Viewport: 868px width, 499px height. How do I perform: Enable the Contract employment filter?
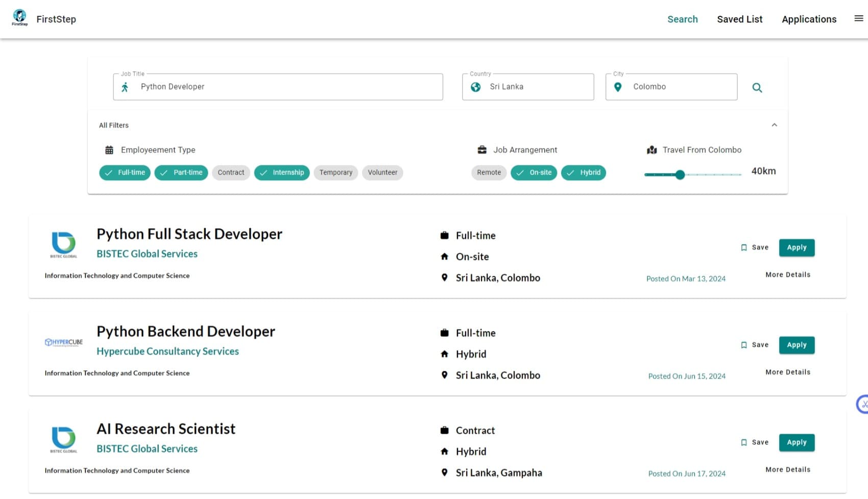[x=231, y=173]
